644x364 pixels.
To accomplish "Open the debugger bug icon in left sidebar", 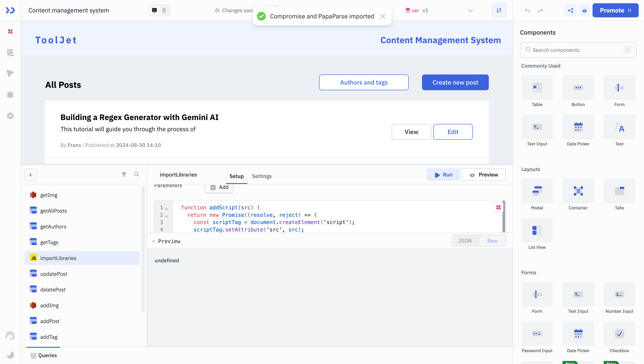I will pos(10,94).
